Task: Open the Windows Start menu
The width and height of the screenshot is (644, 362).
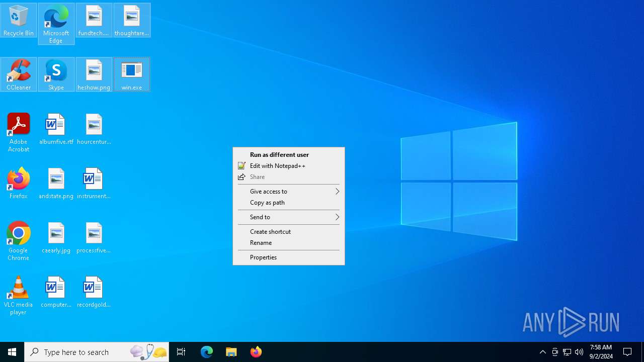Action: tap(12, 352)
